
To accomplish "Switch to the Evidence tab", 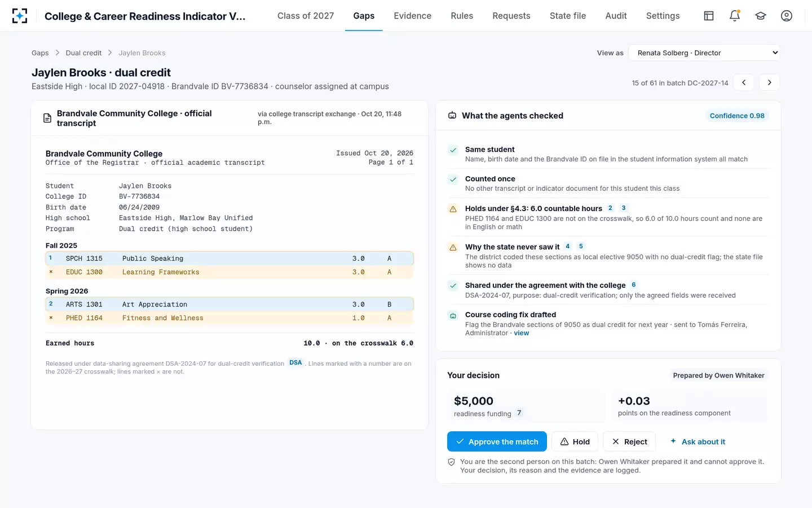I will point(413,16).
